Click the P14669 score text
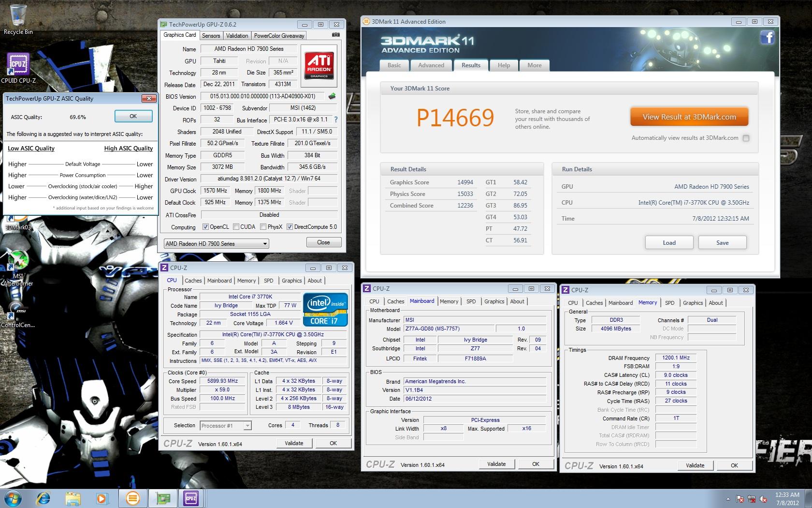The width and height of the screenshot is (812, 508). [455, 118]
